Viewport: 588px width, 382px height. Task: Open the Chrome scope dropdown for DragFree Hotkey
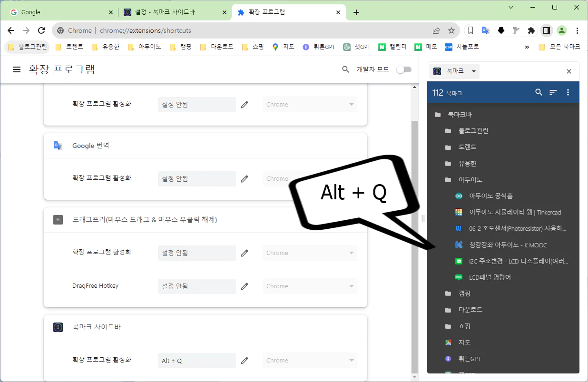310,286
